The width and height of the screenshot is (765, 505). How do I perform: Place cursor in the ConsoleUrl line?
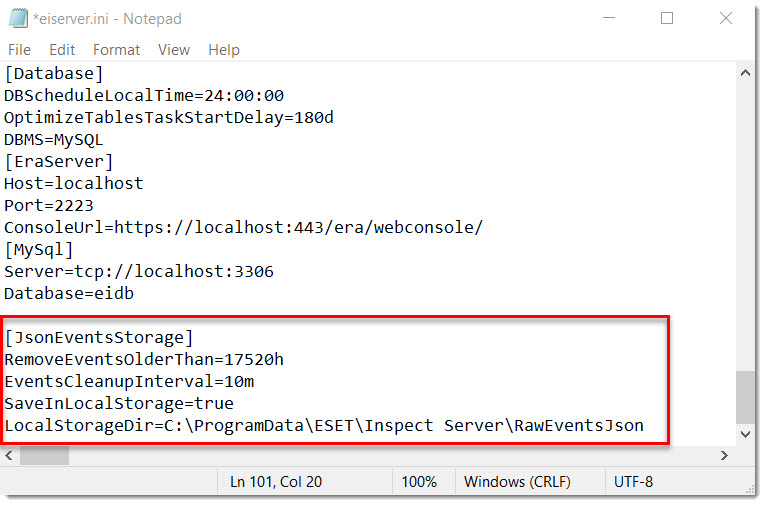(x=243, y=227)
